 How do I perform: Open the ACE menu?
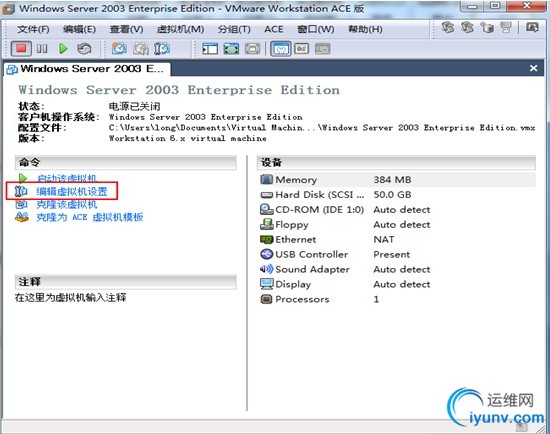tap(274, 29)
